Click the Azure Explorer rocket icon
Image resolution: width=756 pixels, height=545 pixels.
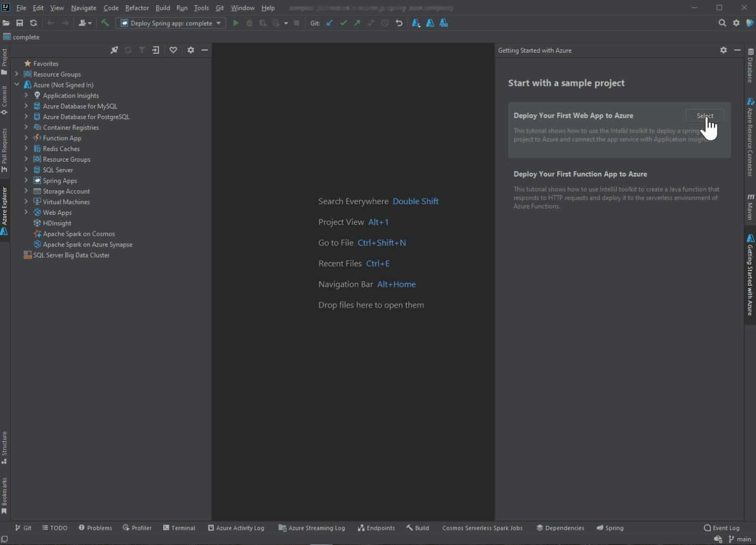pyautogui.click(x=114, y=50)
